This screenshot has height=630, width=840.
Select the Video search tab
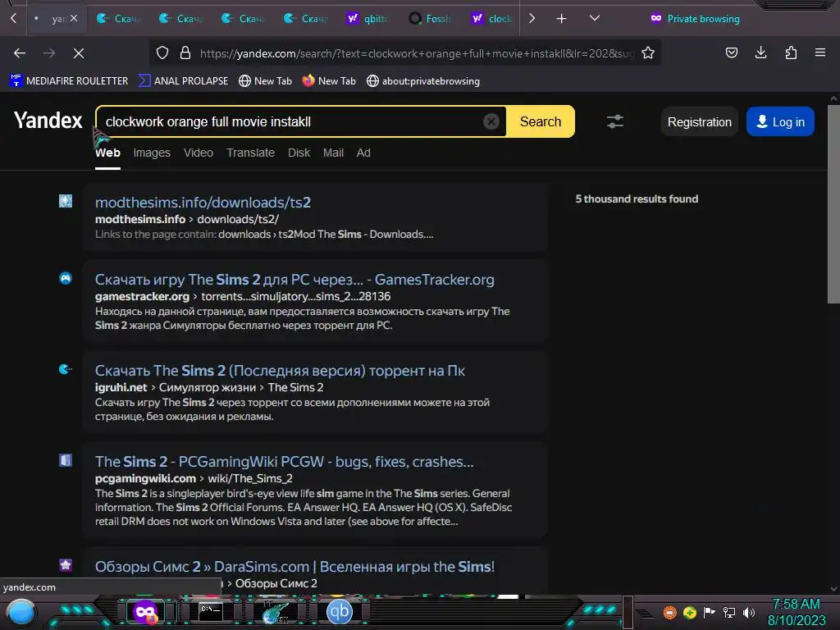199,153
